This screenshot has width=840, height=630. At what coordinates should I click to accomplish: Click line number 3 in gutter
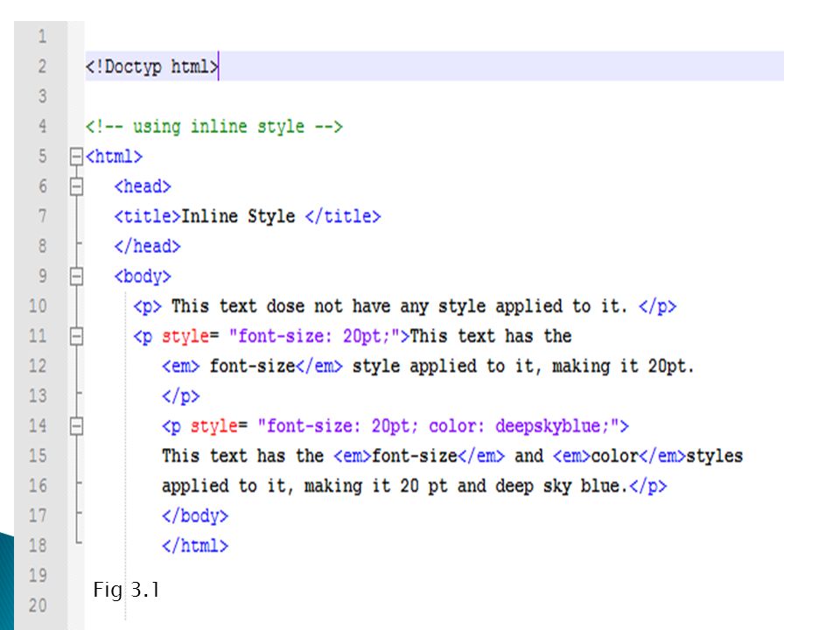point(42,96)
